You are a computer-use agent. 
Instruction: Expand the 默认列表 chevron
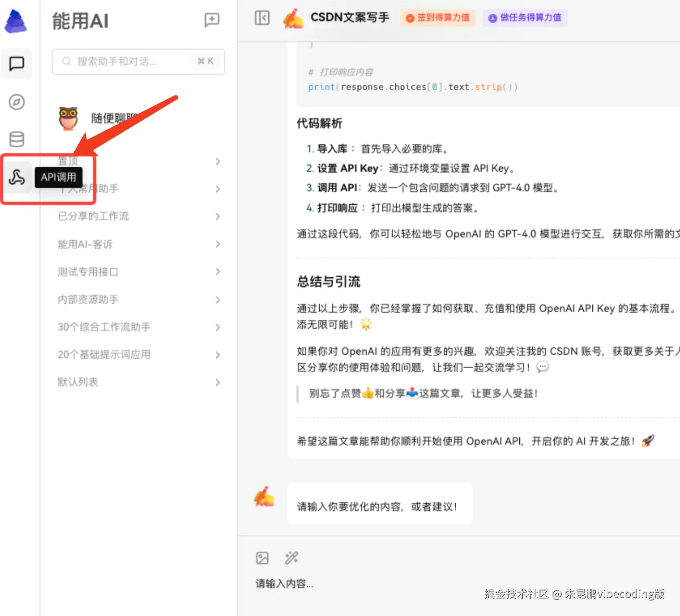[218, 382]
